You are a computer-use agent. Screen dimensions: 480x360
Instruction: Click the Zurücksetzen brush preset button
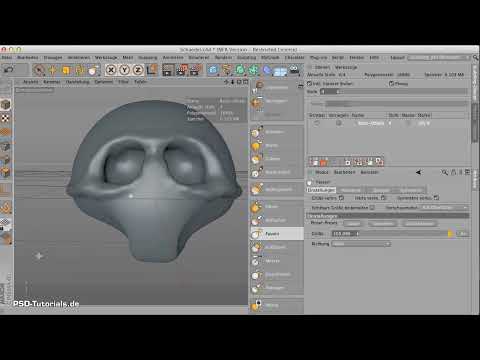click(x=419, y=223)
